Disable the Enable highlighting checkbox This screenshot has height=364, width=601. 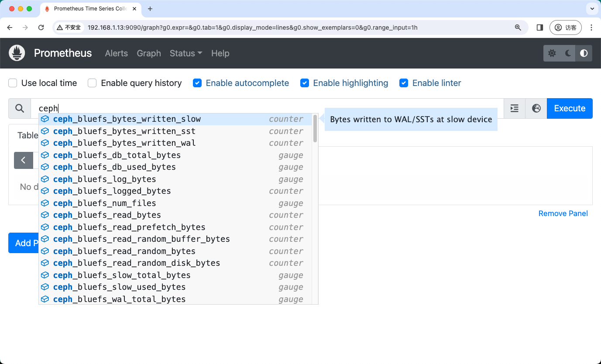click(305, 83)
